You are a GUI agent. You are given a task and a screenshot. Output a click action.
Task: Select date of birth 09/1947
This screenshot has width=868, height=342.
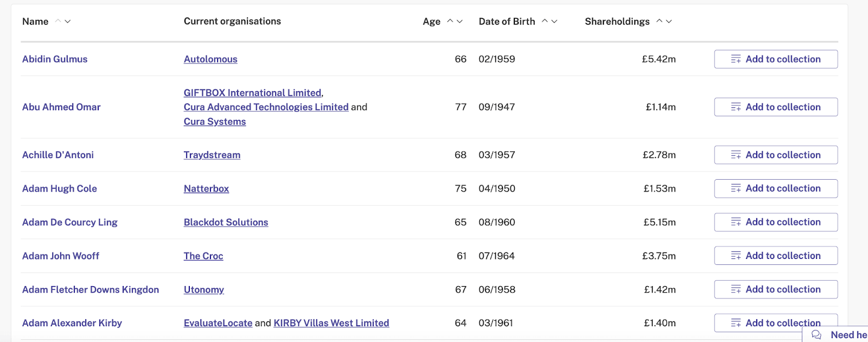tap(497, 107)
